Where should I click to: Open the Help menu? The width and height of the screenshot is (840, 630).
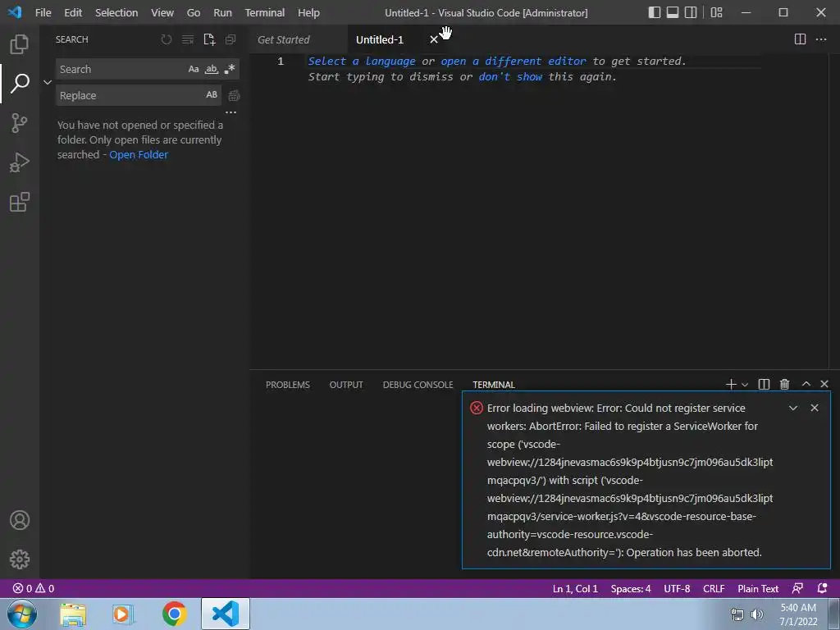(308, 12)
